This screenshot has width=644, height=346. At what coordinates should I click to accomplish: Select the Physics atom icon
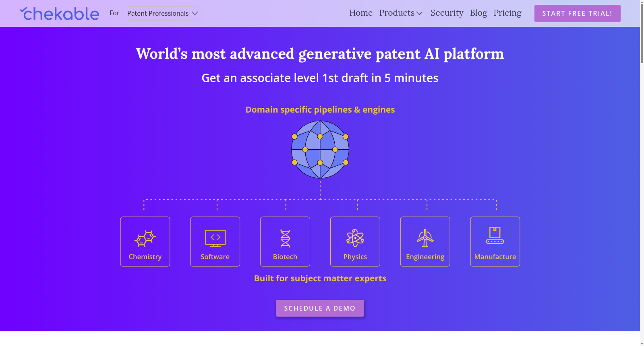(x=355, y=238)
